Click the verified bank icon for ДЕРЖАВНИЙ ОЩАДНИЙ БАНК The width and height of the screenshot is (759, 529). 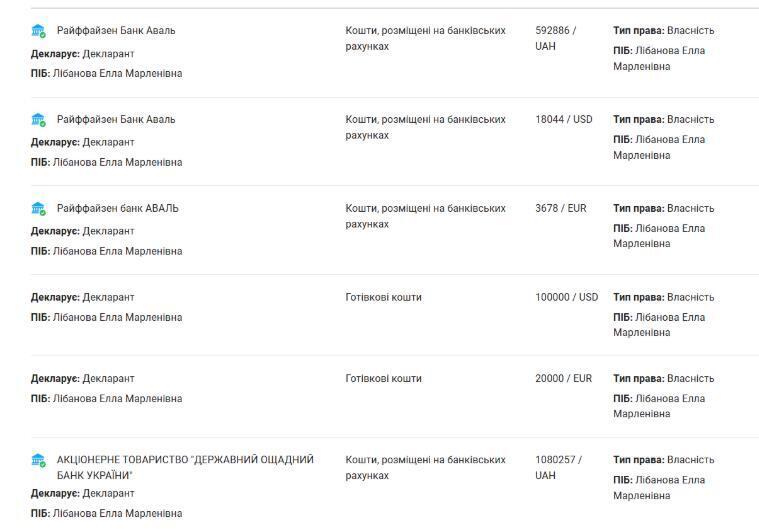[x=38, y=460]
